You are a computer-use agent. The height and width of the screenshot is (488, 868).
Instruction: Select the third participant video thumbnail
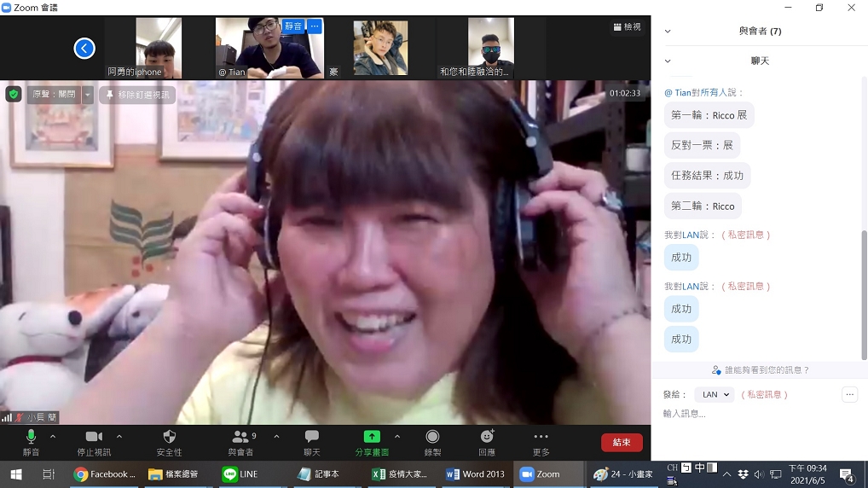pos(380,48)
